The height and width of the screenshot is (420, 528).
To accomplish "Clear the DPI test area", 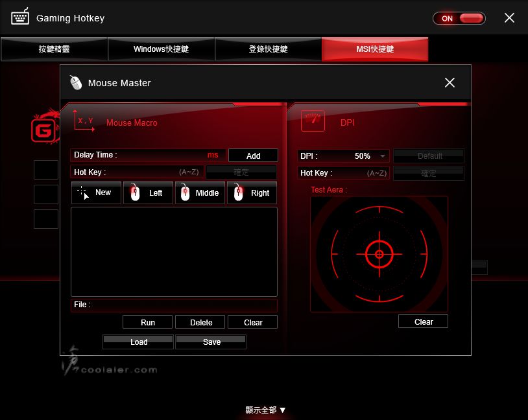I will 424,321.
